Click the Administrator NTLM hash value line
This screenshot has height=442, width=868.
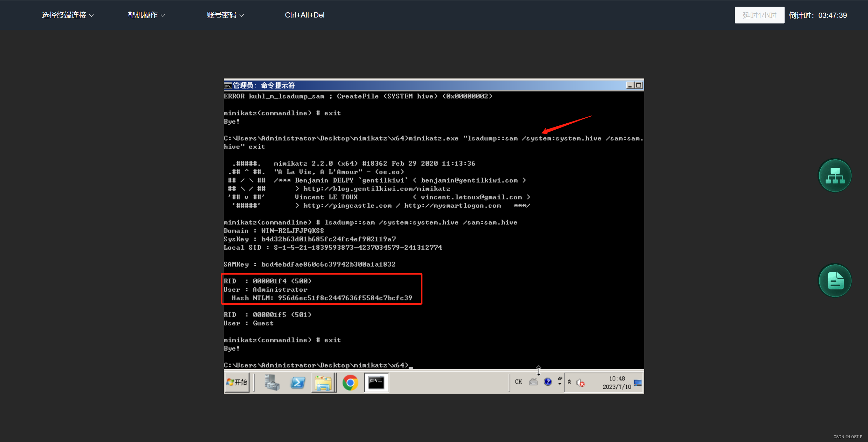coord(322,298)
